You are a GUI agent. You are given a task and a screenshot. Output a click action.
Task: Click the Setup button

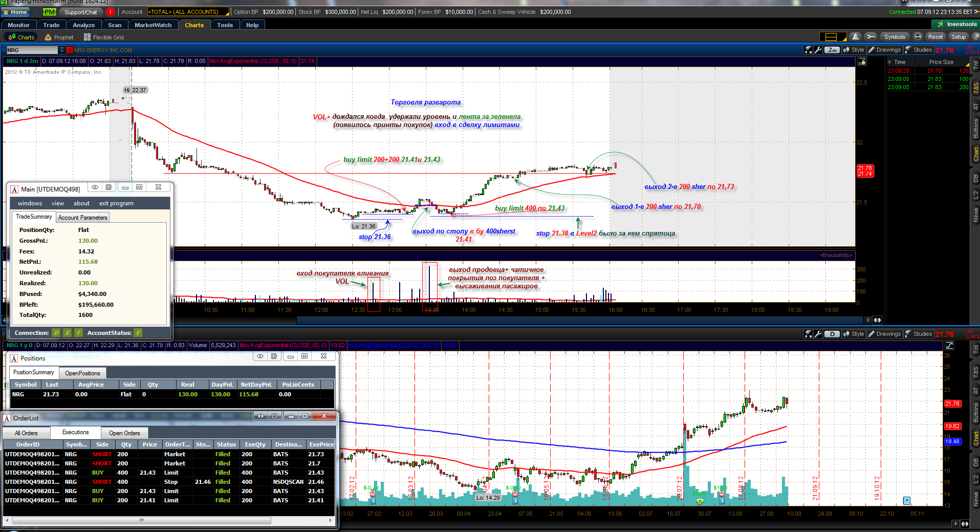click(x=959, y=37)
